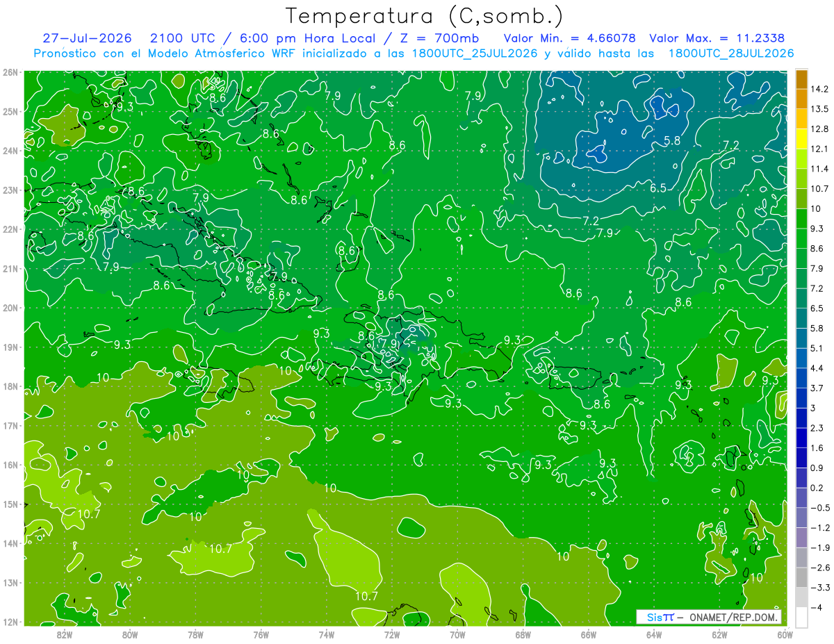Viewport: 834px width, 644px height.
Task: Click the '17N' latitude axis label
Action: point(10,426)
